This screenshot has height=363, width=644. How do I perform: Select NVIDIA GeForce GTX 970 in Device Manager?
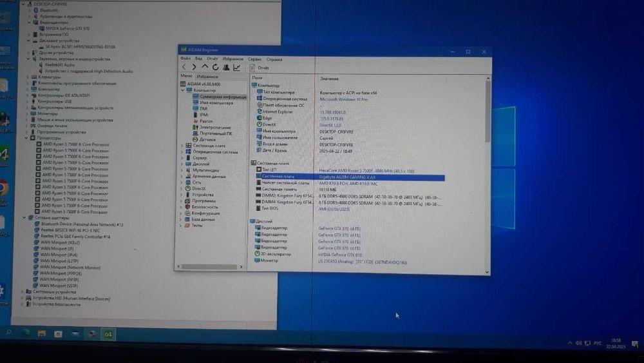pyautogui.click(x=67, y=28)
